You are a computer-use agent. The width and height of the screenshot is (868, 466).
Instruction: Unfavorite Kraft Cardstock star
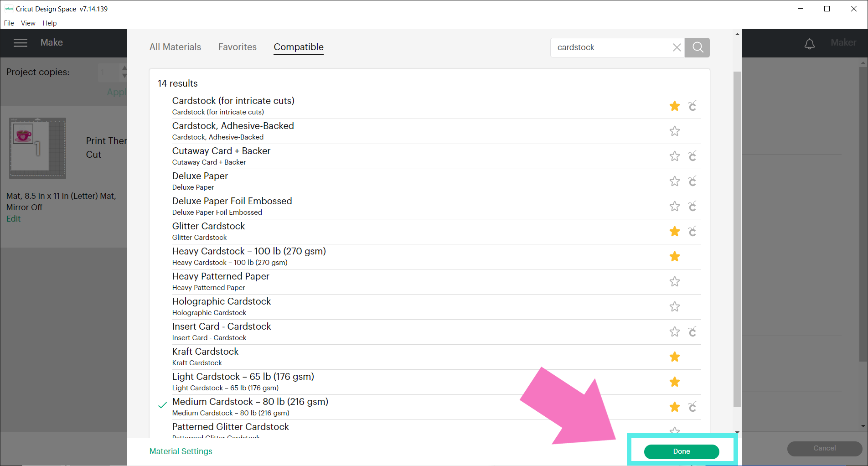[674, 357]
